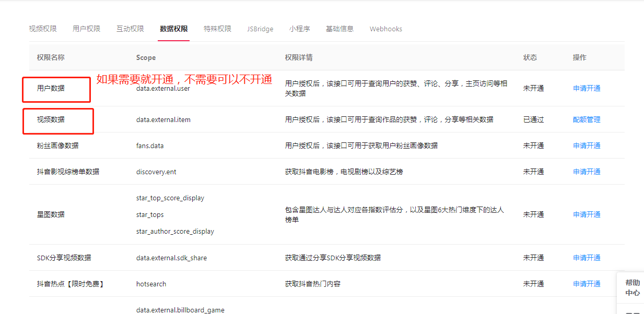This screenshot has width=644, height=314.
Task: Click the SDK分享视频数据 row name
Action: [x=64, y=258]
